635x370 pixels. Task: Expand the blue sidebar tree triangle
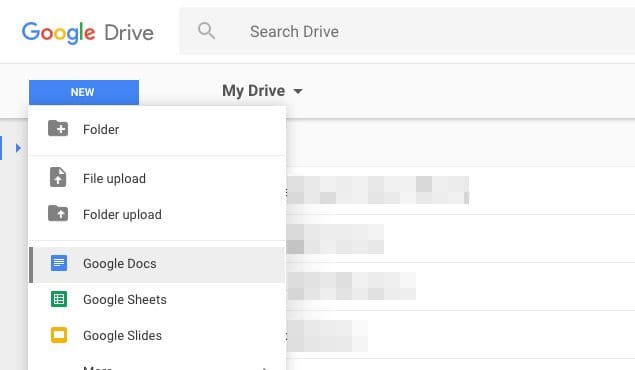tap(18, 148)
